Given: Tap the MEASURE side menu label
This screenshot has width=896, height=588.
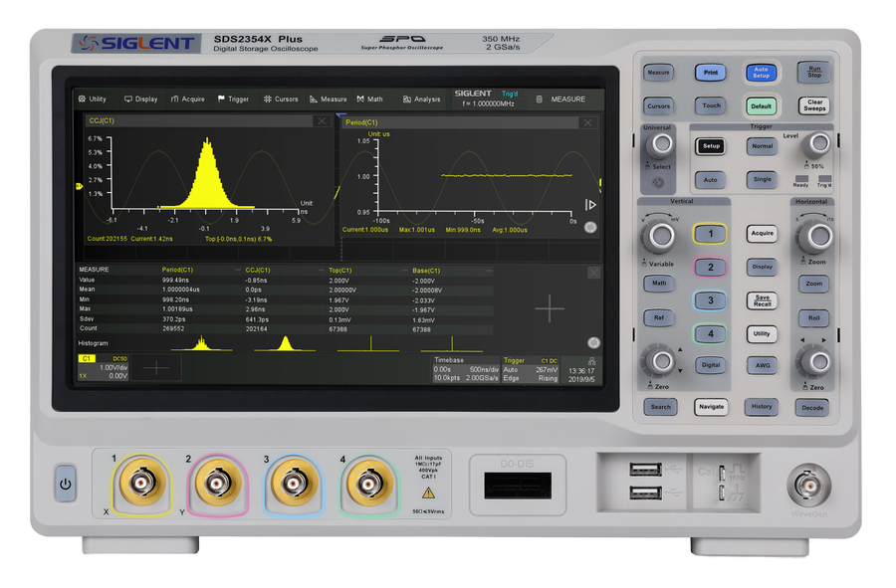Looking at the screenshot, I should [568, 99].
